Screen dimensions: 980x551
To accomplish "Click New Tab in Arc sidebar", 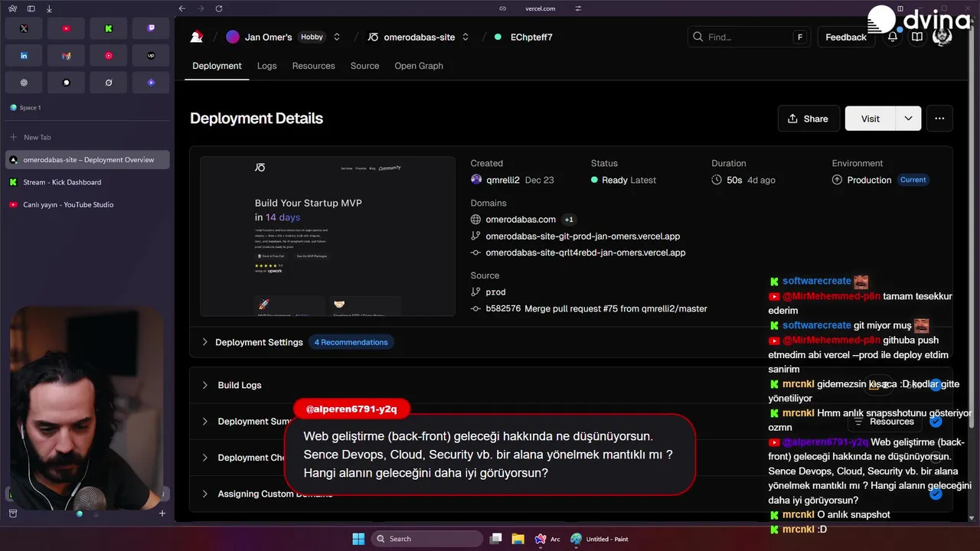I will (x=87, y=138).
